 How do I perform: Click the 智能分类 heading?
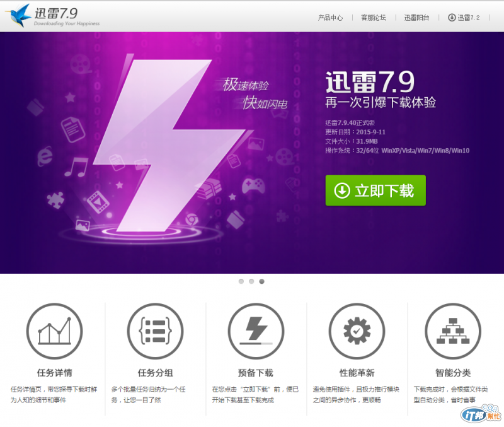tap(453, 373)
